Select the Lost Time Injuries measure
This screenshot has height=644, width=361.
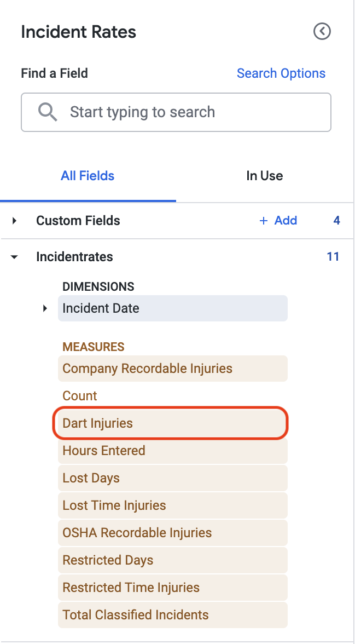click(x=173, y=505)
